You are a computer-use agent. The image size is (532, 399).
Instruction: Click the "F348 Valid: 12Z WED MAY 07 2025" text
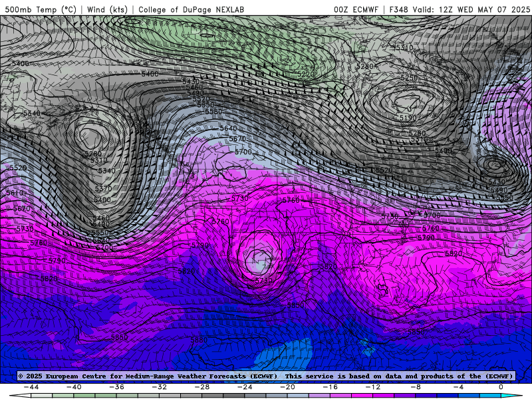coord(460,9)
